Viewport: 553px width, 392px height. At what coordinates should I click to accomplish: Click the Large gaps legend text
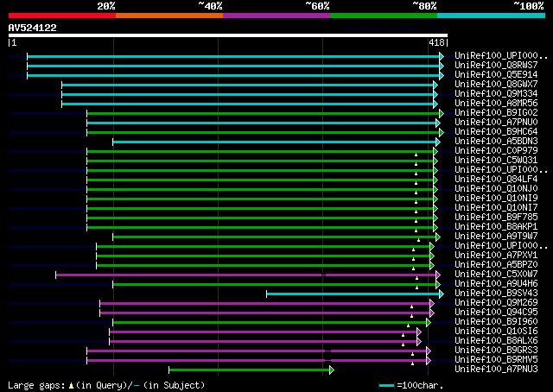point(106,385)
